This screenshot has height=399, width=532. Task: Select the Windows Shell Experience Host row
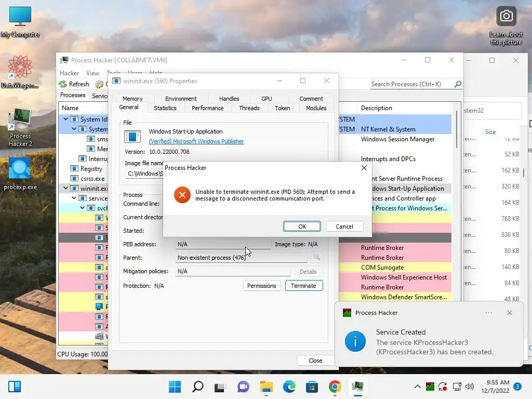click(395, 277)
